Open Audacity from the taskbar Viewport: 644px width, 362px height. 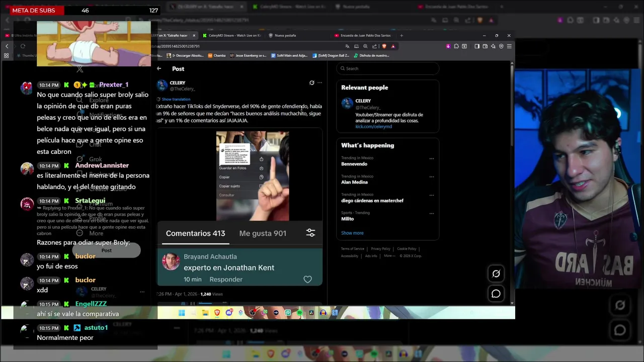(323, 313)
